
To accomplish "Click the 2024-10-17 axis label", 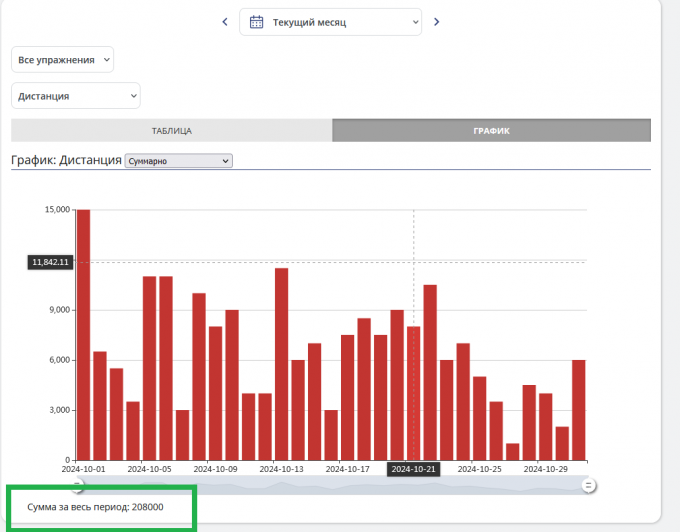I will [x=347, y=469].
